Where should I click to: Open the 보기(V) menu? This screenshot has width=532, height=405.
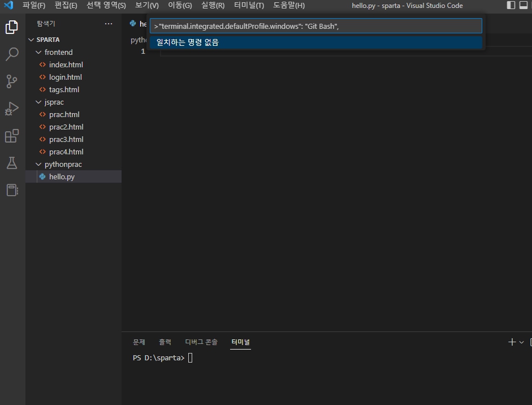[147, 6]
